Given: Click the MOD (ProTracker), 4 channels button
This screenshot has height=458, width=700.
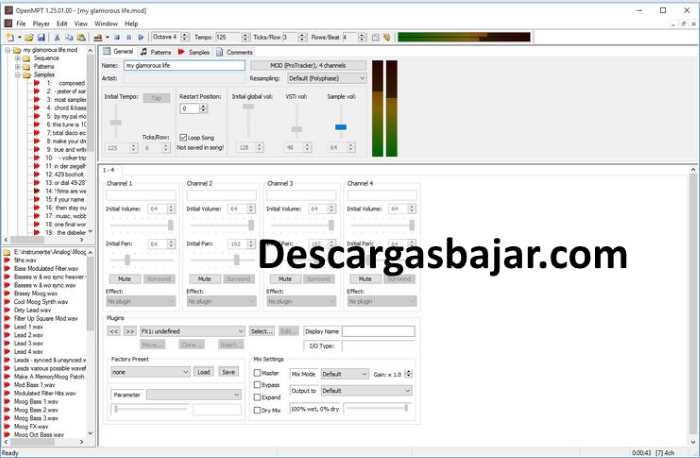Looking at the screenshot, I should coord(308,66).
